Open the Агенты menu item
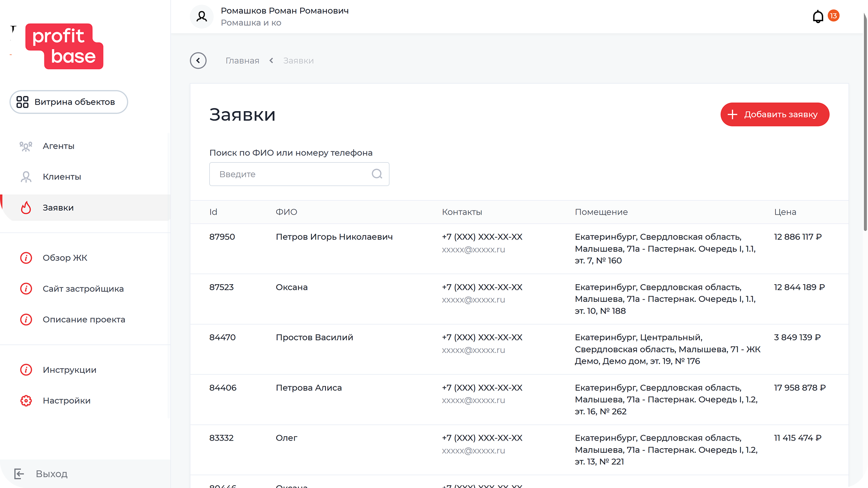Screen dimensions: 868x488 pos(85,146)
